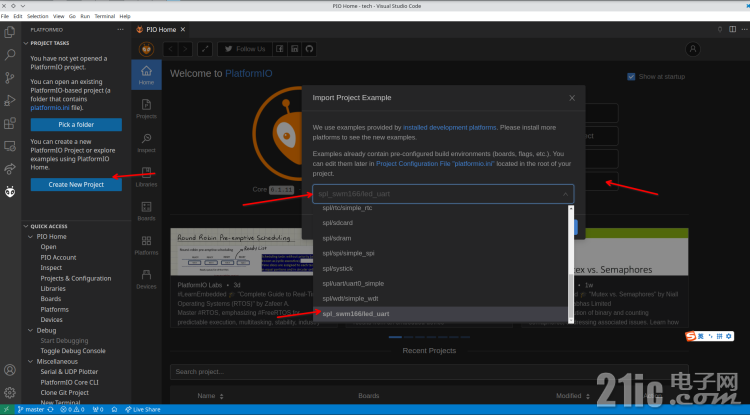Uncheck the Show at startup checkbox
The width and height of the screenshot is (750, 415).
point(631,76)
